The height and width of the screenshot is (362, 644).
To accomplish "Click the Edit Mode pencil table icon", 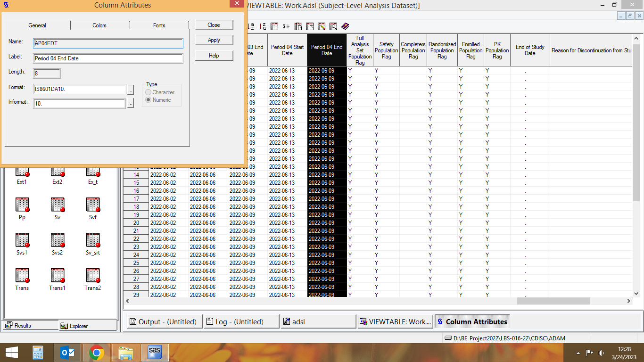I will coord(322,26).
